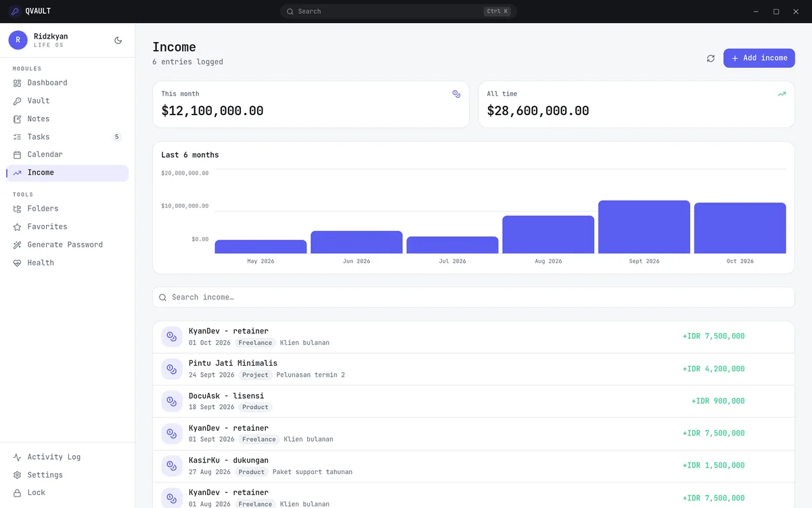Open Activity Log
The height and width of the screenshot is (508, 812).
tap(68, 457)
